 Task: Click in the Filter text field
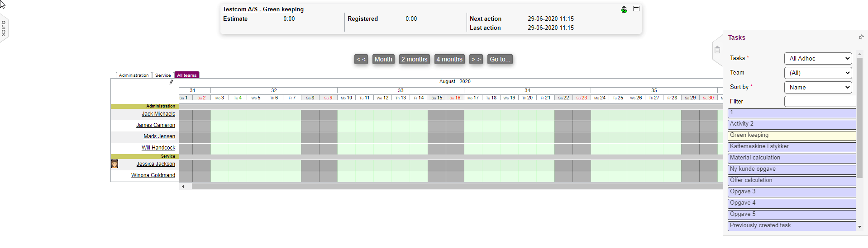tap(820, 102)
